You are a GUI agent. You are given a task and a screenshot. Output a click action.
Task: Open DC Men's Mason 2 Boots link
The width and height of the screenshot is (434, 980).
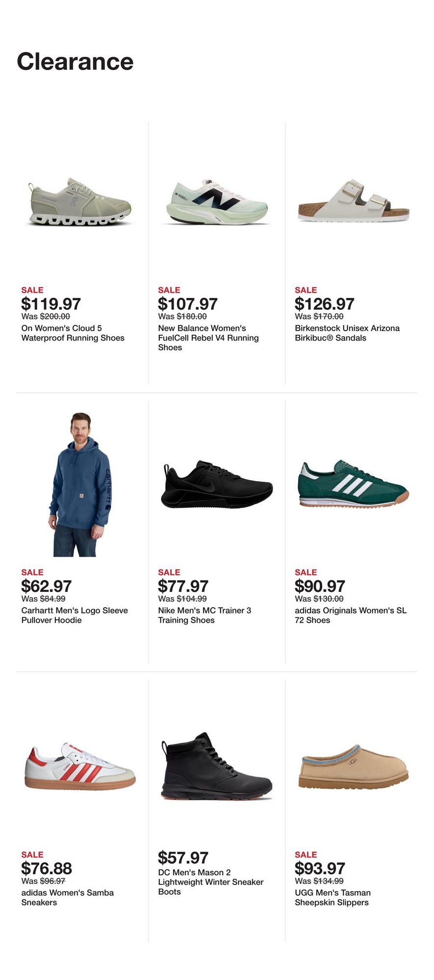pos(210,882)
